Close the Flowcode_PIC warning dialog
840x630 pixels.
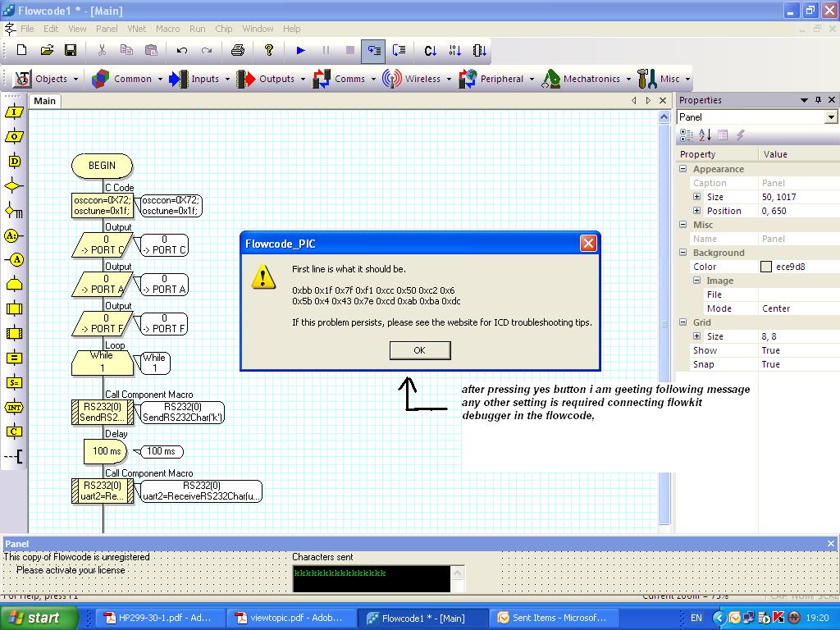[588, 244]
